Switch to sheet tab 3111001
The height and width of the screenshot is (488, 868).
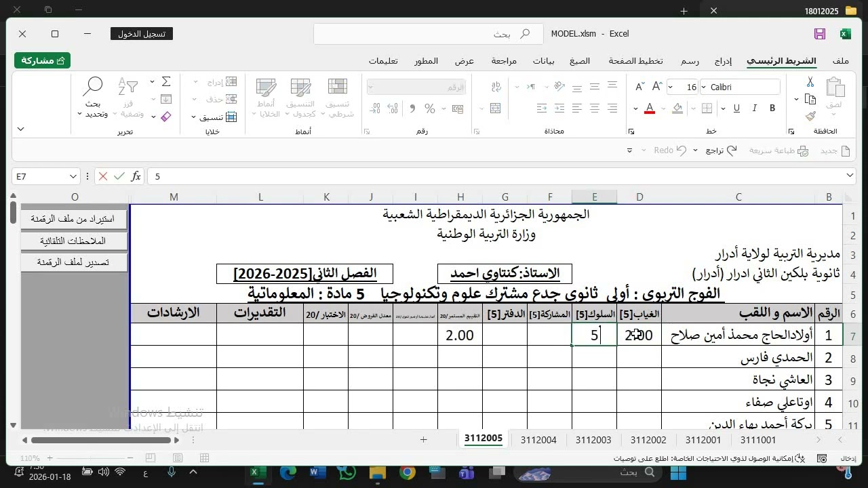(x=758, y=440)
